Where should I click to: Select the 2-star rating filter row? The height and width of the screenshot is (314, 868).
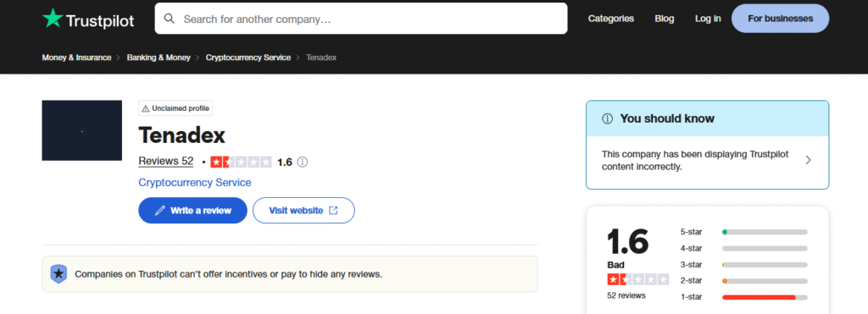pyautogui.click(x=743, y=281)
